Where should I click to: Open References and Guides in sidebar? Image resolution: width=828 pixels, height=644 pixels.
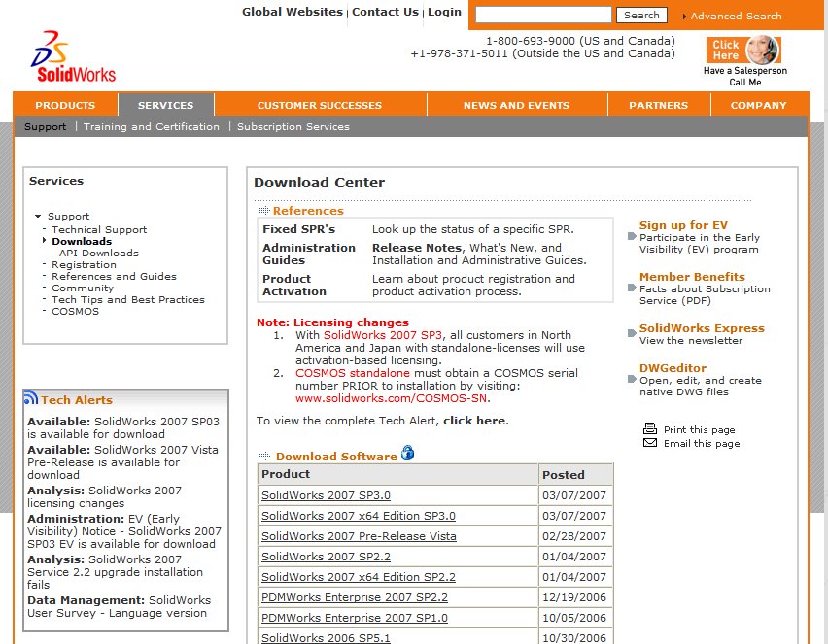pyautogui.click(x=114, y=276)
